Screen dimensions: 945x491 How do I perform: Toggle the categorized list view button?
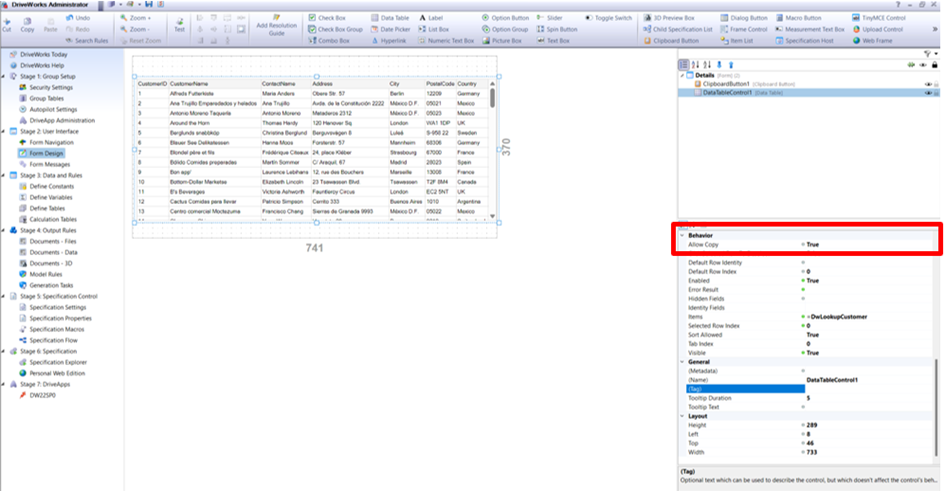pyautogui.click(x=683, y=64)
